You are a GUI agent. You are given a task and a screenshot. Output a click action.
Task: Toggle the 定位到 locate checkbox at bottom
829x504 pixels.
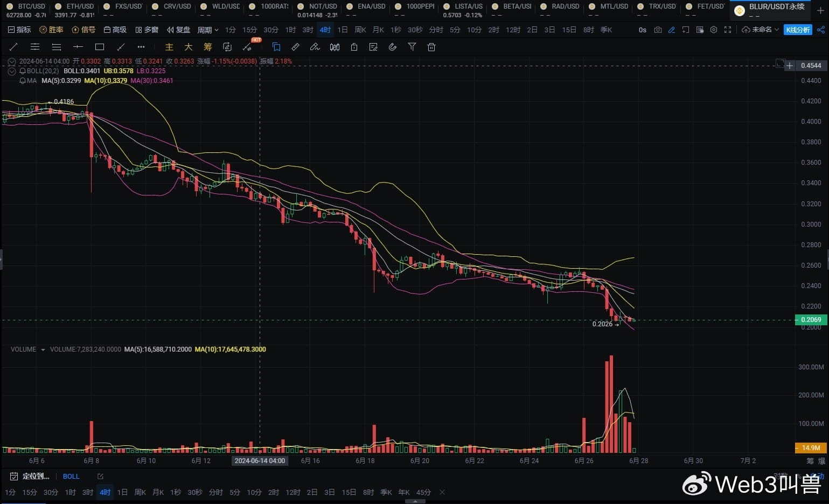(14, 477)
